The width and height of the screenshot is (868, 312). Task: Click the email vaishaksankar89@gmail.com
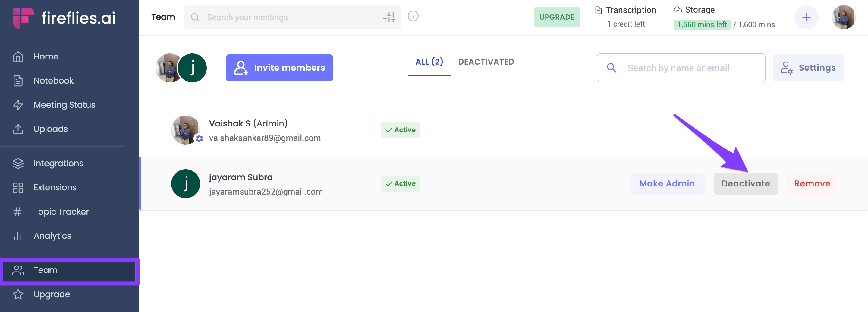265,138
